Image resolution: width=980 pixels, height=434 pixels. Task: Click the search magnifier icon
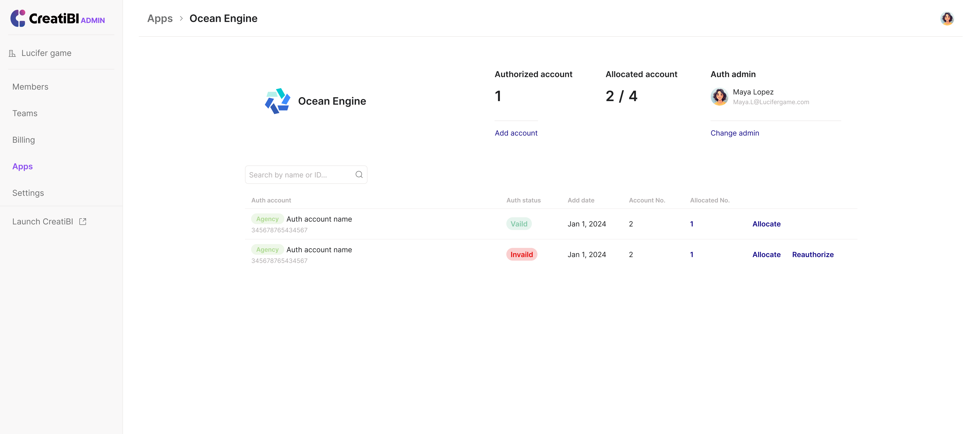pos(359,175)
